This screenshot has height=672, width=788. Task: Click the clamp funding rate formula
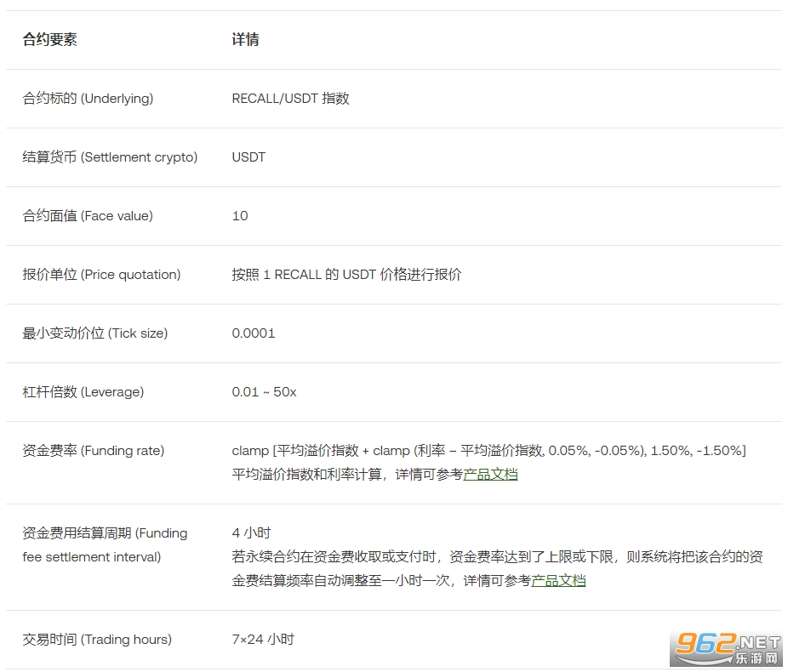click(488, 451)
